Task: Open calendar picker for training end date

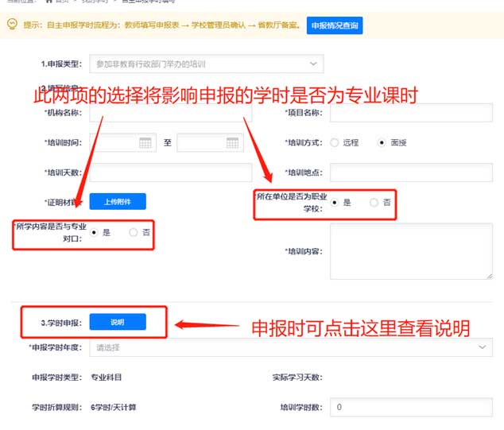Action: click(x=232, y=143)
